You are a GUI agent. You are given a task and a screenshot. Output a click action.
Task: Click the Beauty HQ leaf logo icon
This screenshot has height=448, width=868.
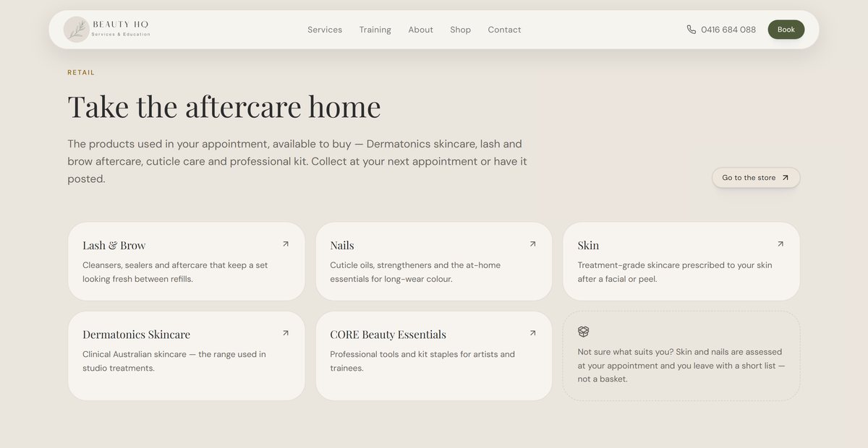click(76, 30)
